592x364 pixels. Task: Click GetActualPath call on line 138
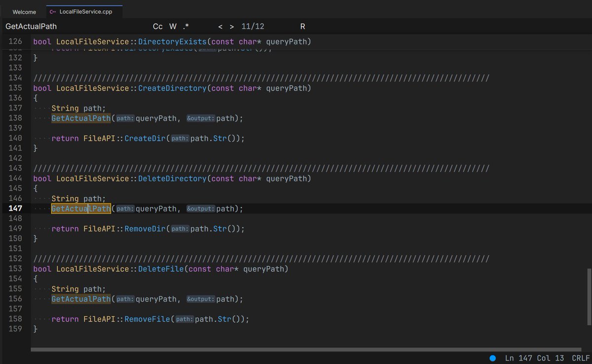pos(81,118)
